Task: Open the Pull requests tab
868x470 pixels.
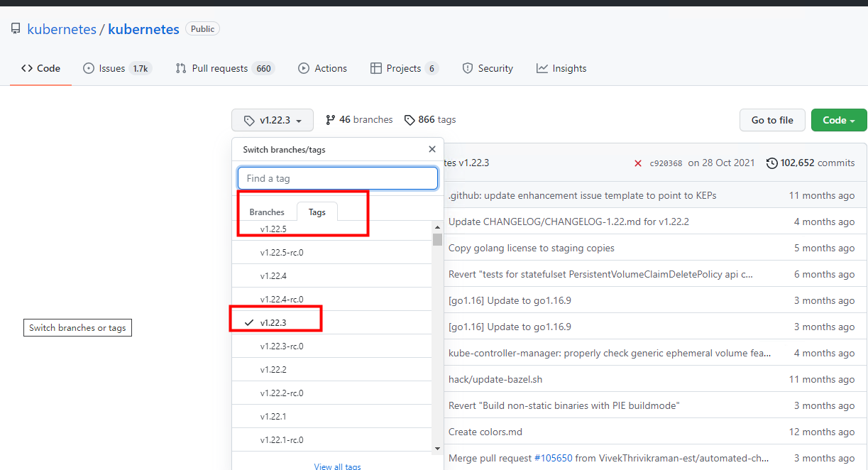Action: pos(225,68)
